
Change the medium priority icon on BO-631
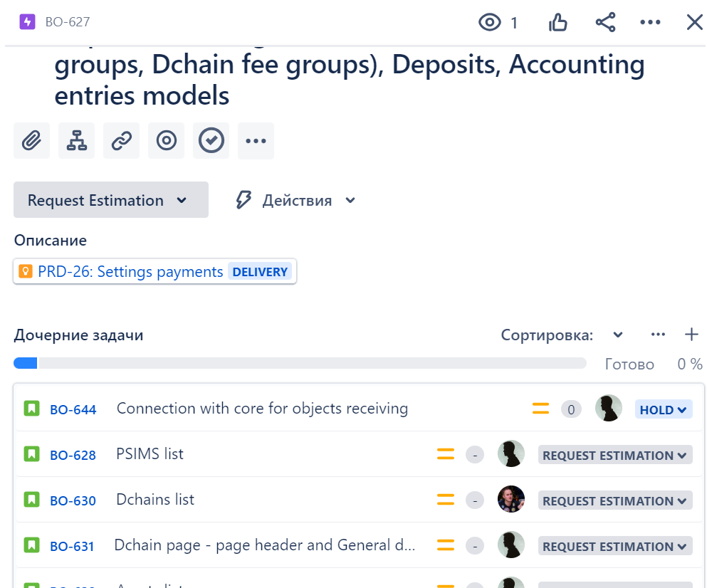[x=446, y=545]
